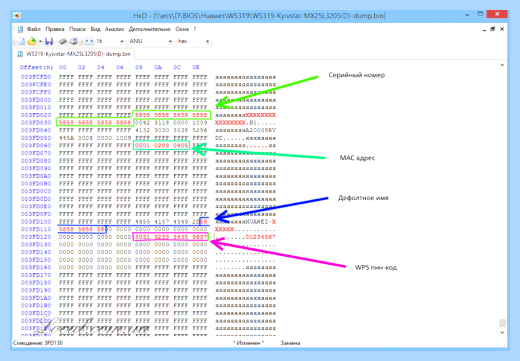
Task: Click hex value 5256 in row 003FD040
Action: [x=200, y=130]
